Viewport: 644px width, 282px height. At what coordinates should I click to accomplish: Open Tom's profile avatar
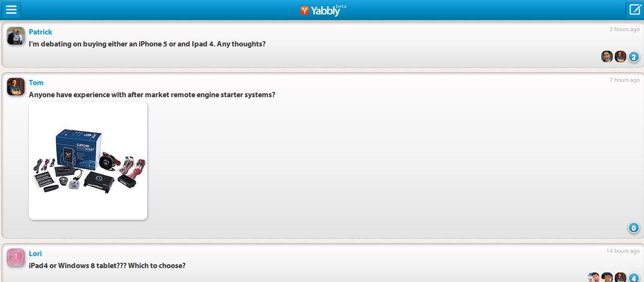click(x=16, y=87)
